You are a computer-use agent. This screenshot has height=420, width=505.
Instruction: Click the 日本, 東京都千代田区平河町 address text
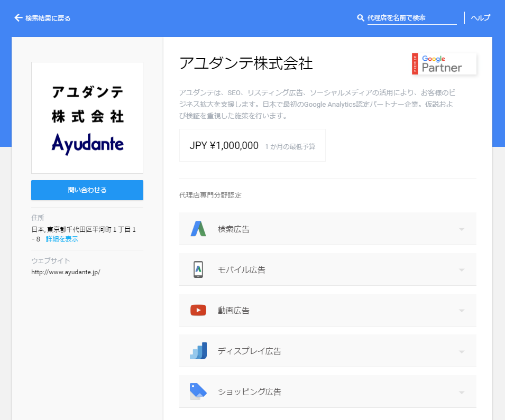coord(84,234)
